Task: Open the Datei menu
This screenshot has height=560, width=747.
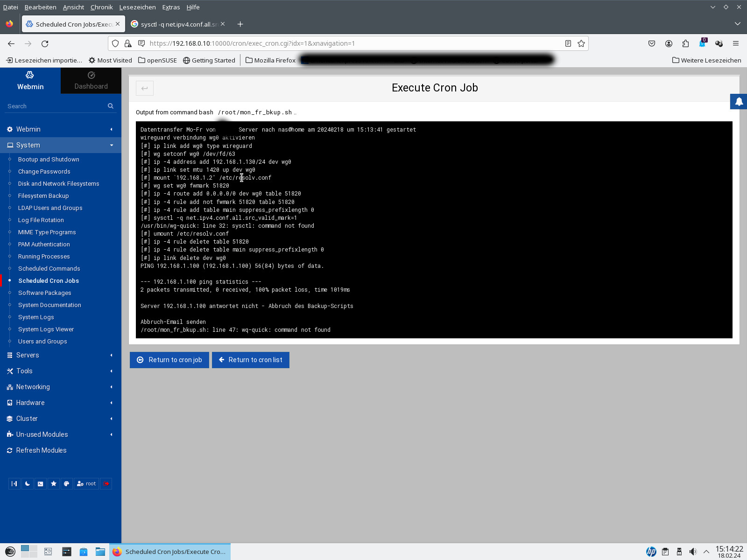Action: point(10,7)
